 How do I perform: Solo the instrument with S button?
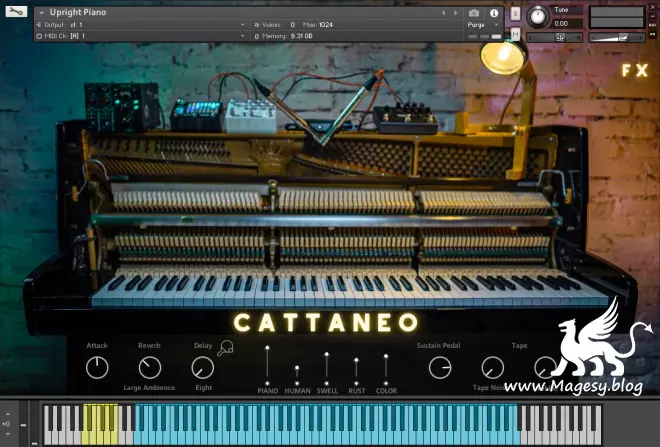point(515,14)
